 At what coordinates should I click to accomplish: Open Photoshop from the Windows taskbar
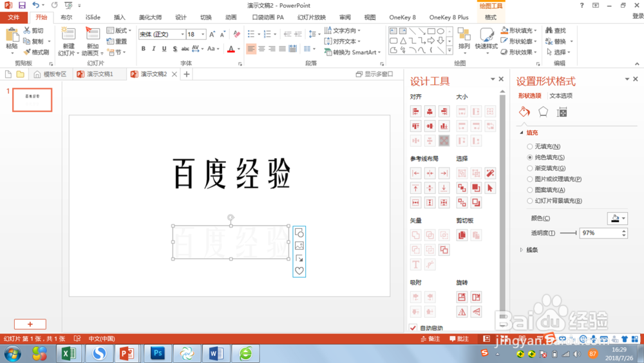[x=157, y=353]
